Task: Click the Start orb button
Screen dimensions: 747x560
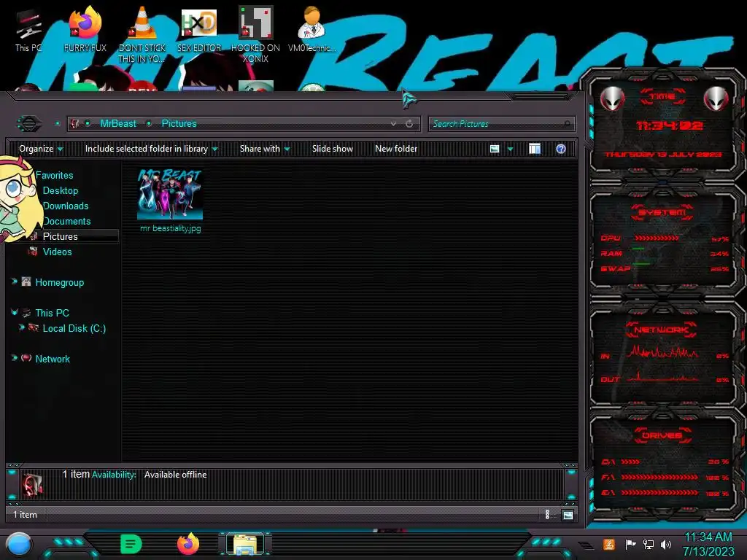Action: click(x=19, y=544)
